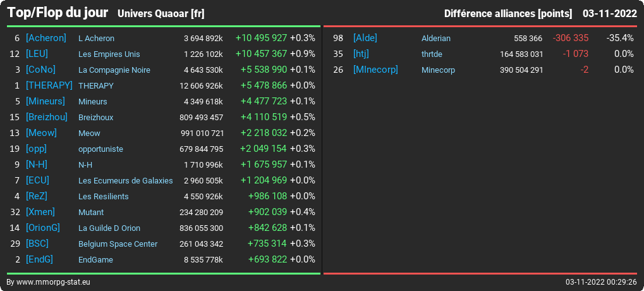Screen dimensions: 644x291
Task: Click the [EndG] alliance tag
Action: pos(39,260)
